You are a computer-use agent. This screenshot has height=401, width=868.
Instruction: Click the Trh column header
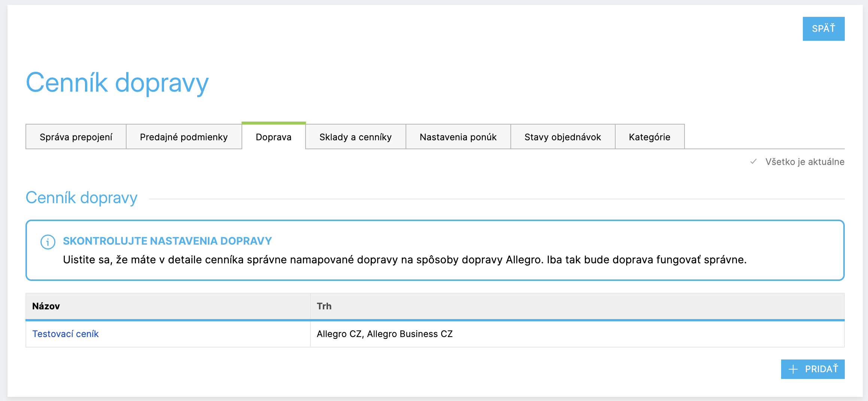point(324,306)
